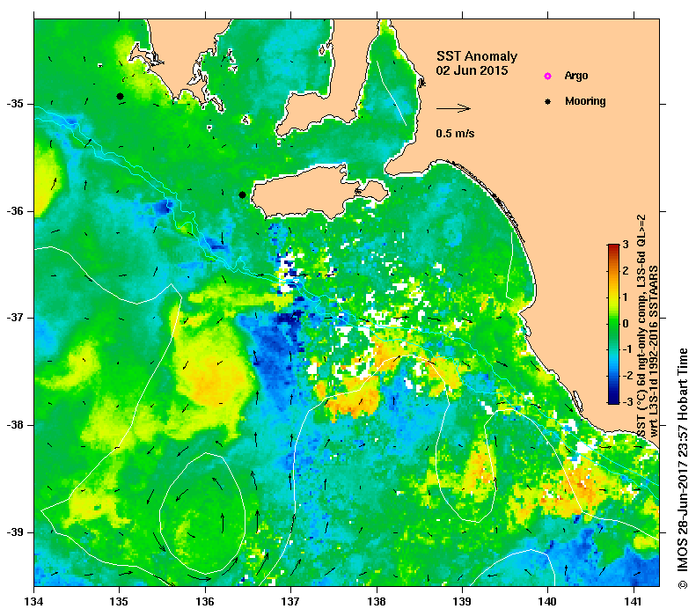Click the green zero level on colorbar

pos(613,324)
